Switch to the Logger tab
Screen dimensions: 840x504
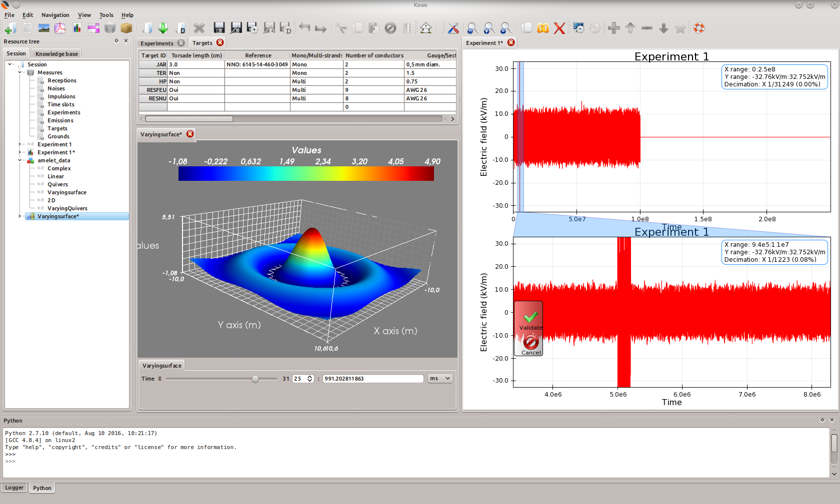14,488
